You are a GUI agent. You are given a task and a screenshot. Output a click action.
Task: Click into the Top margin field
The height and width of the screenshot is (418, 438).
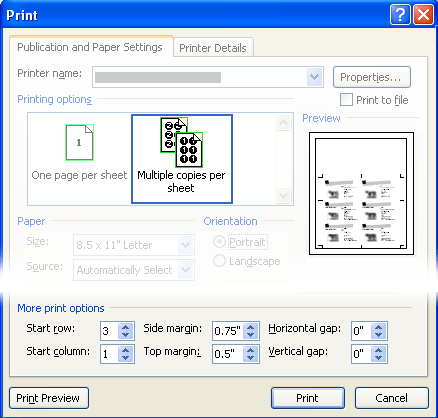(x=228, y=354)
